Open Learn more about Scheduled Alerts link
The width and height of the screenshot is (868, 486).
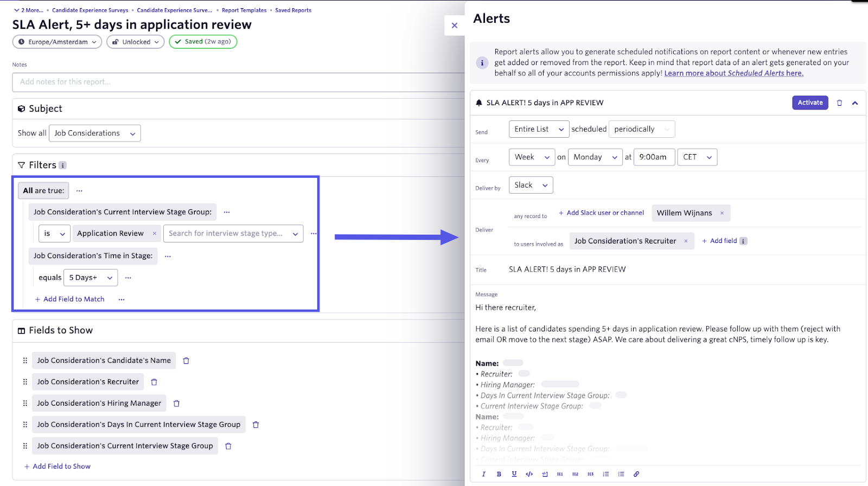(x=733, y=73)
